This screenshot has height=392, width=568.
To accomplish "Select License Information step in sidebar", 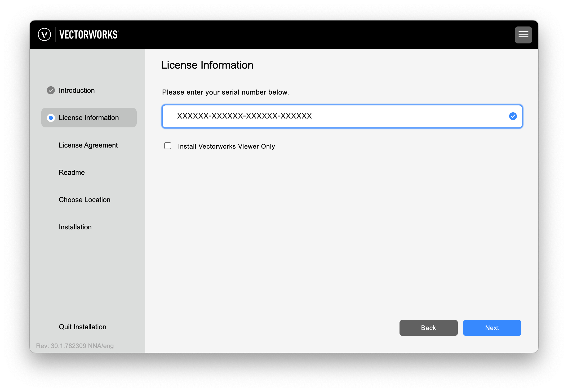I will pyautogui.click(x=89, y=118).
